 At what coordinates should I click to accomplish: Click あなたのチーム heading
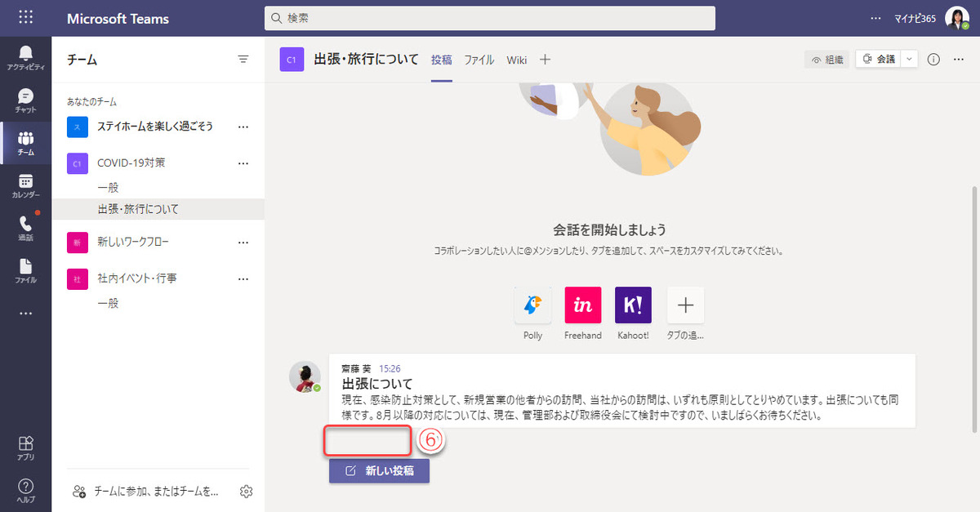(x=91, y=102)
